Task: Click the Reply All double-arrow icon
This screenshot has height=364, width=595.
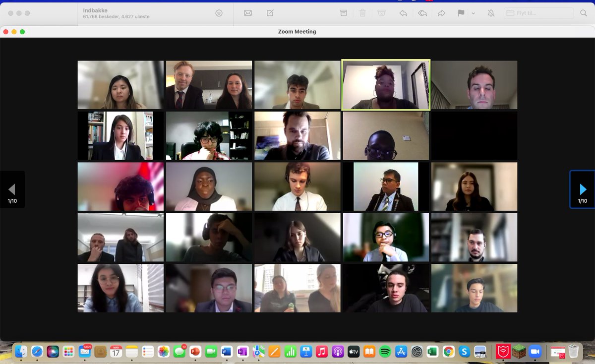Action: (x=422, y=13)
